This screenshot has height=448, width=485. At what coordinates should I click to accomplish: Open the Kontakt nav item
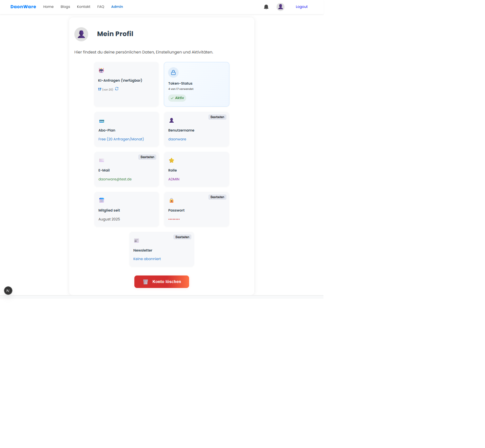click(84, 7)
